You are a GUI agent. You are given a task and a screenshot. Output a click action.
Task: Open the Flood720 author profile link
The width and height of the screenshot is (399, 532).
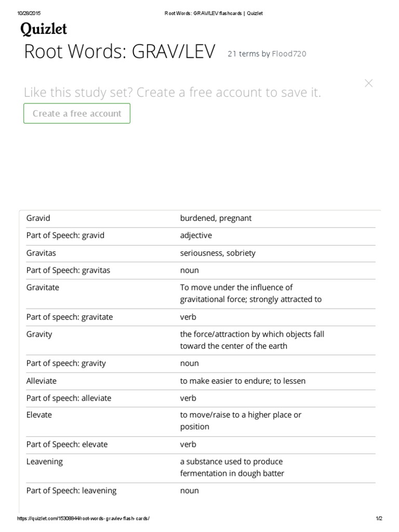(x=289, y=54)
